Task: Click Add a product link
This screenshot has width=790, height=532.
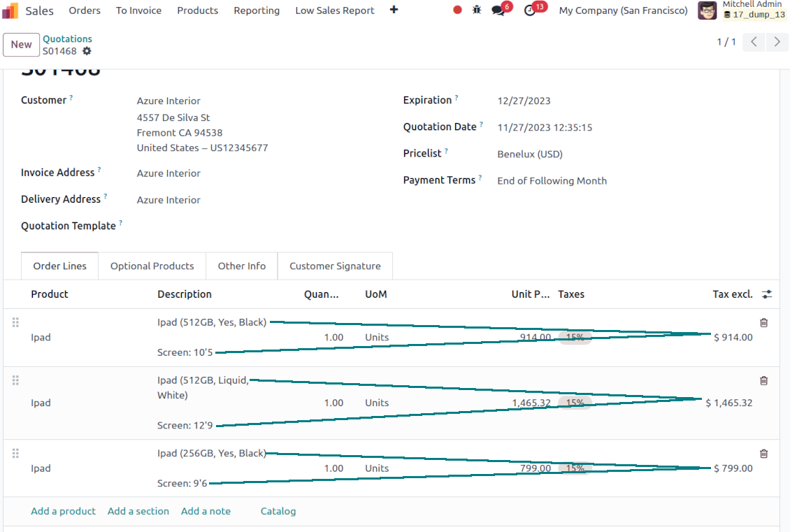Action: 63,511
